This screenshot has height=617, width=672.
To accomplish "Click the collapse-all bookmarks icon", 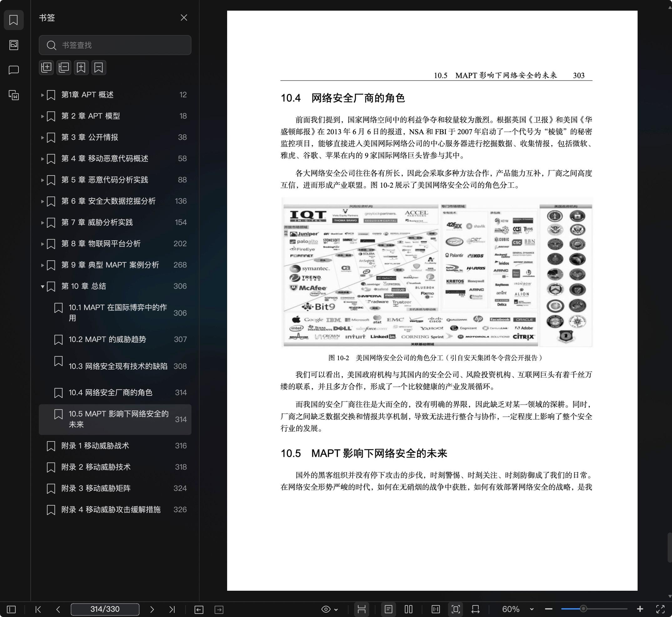I will [x=64, y=68].
